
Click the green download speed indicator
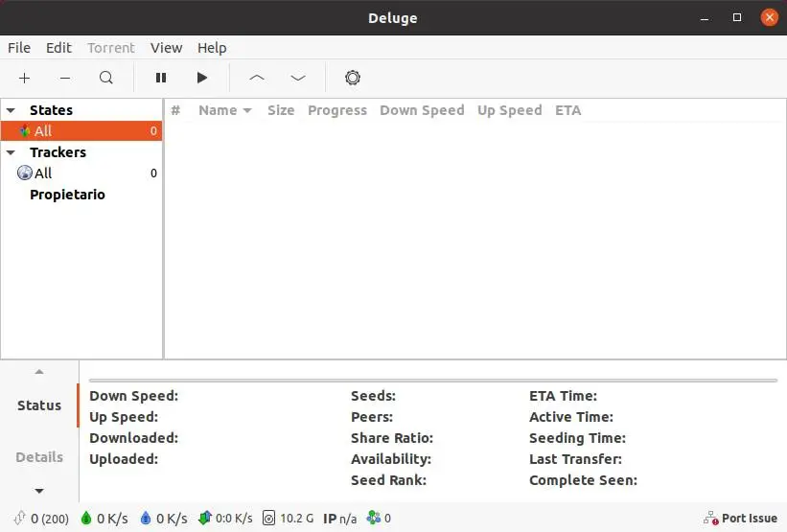click(x=104, y=518)
